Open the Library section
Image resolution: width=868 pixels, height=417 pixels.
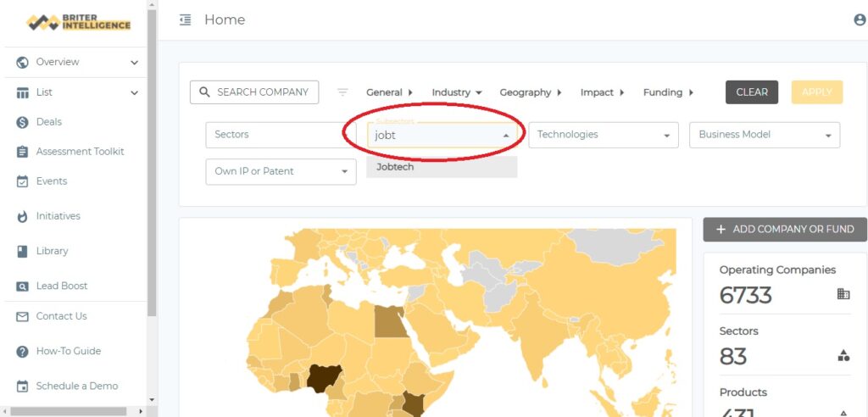(x=52, y=251)
